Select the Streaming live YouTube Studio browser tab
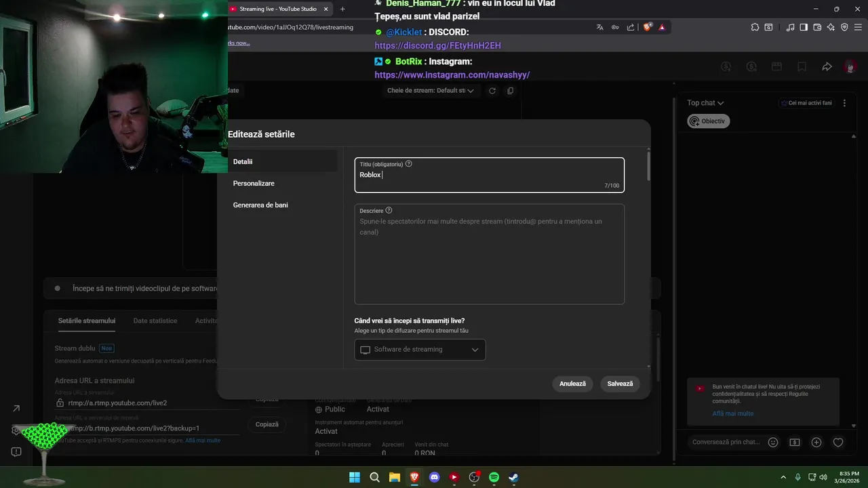Screen dimensions: 868x488 279,9
